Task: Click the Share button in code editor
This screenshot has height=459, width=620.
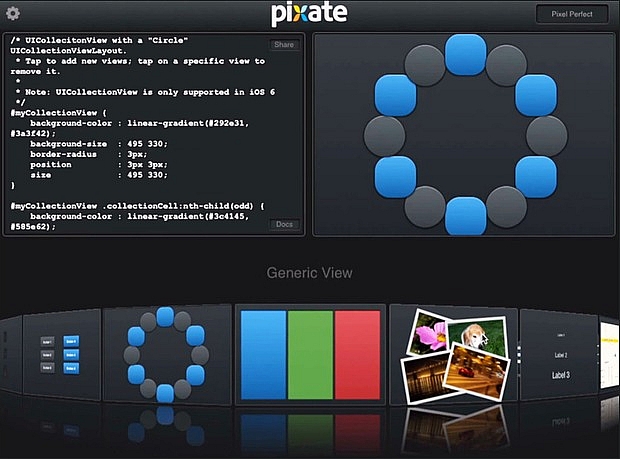Action: (284, 45)
